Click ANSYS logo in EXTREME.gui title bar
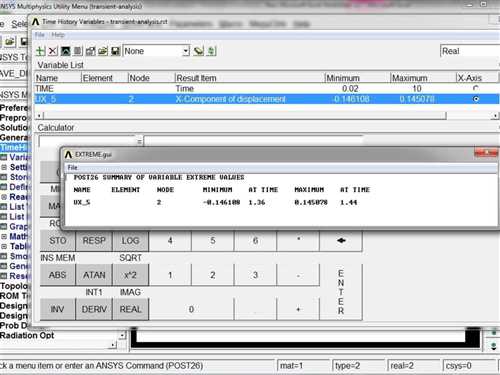The width and height of the screenshot is (500, 375). [x=69, y=154]
